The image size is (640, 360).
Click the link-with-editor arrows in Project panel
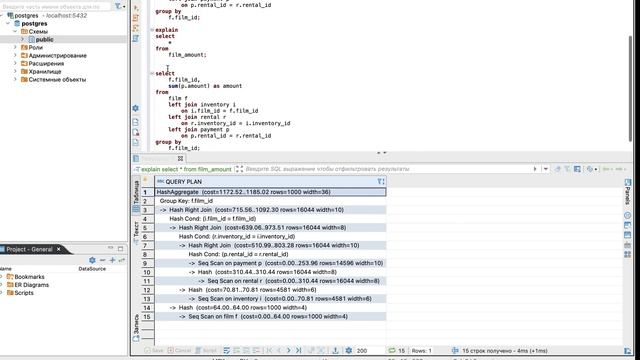click(122, 260)
